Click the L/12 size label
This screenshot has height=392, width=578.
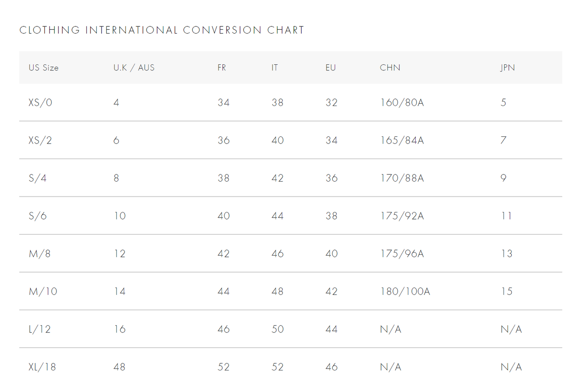[x=40, y=329]
